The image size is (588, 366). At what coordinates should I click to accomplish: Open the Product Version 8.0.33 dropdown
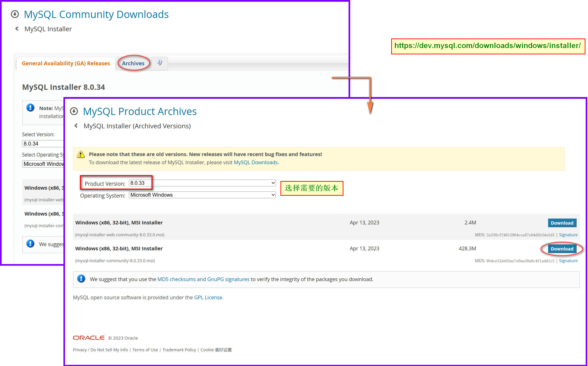tap(202, 183)
